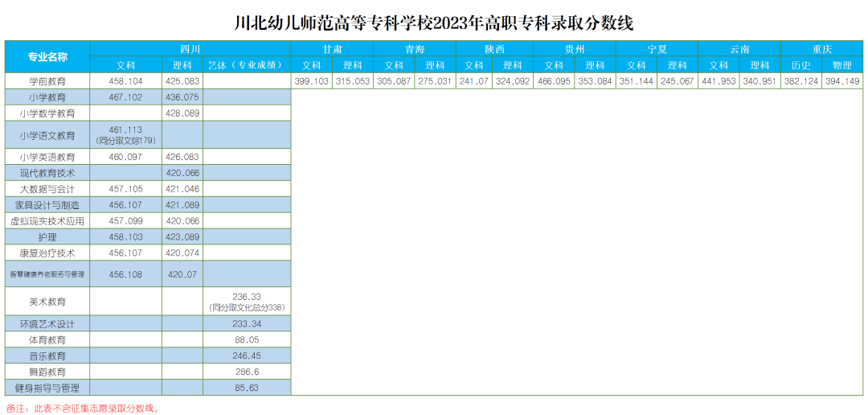Viewport: 868px width, 415px height.
Task: Select the score 420.074
Action: pos(182,253)
